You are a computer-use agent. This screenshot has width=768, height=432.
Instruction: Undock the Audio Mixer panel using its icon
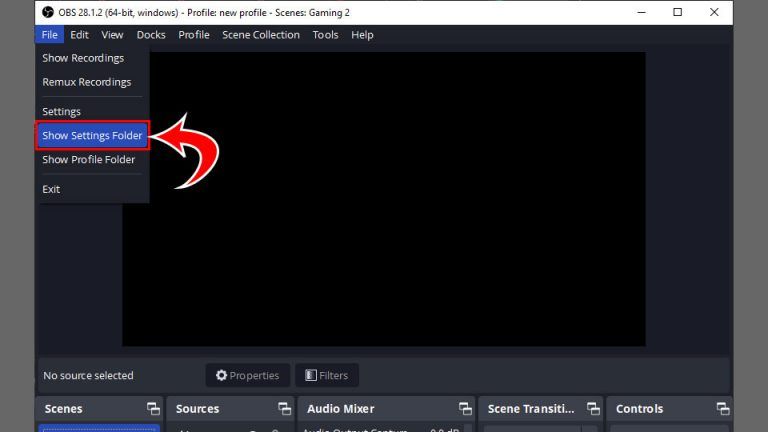pyautogui.click(x=465, y=409)
